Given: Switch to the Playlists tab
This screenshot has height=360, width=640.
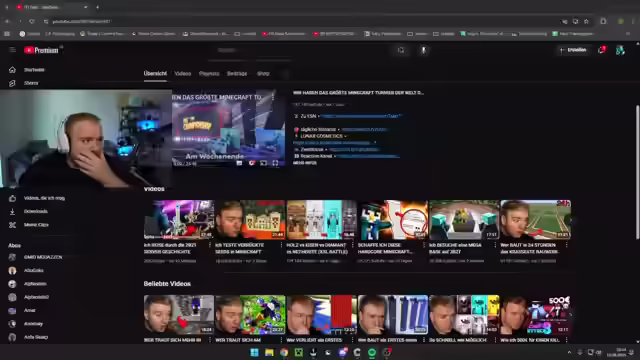Looking at the screenshot, I should (x=209, y=74).
